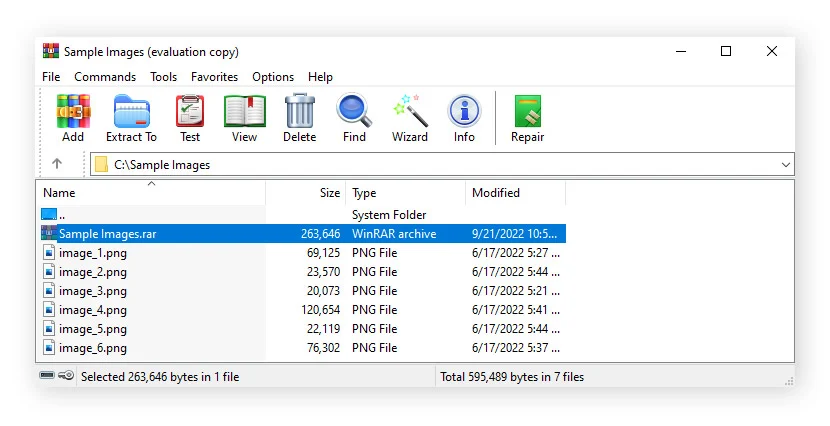Click the 120,654 size value
Screen dimensions: 830x426
click(x=321, y=310)
